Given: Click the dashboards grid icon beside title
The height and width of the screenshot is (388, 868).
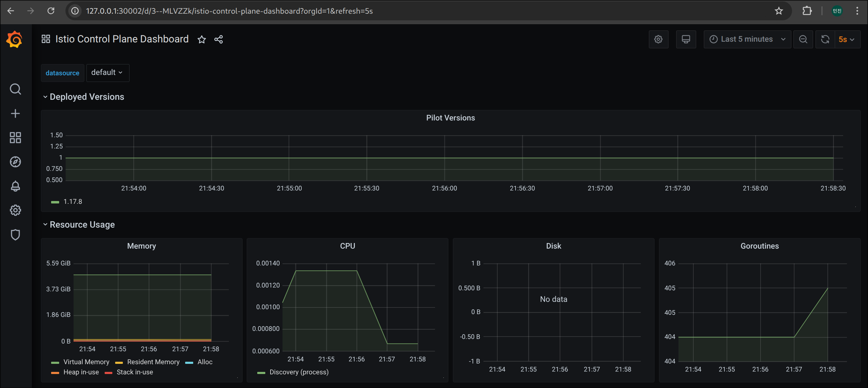Looking at the screenshot, I should pyautogui.click(x=46, y=39).
